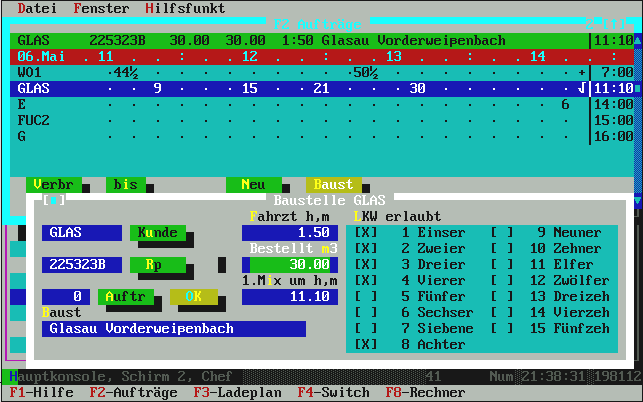Enable the 15 Fünfzeh checkbox
Image resolution: width=643 pixels, height=402 pixels.
pos(502,328)
